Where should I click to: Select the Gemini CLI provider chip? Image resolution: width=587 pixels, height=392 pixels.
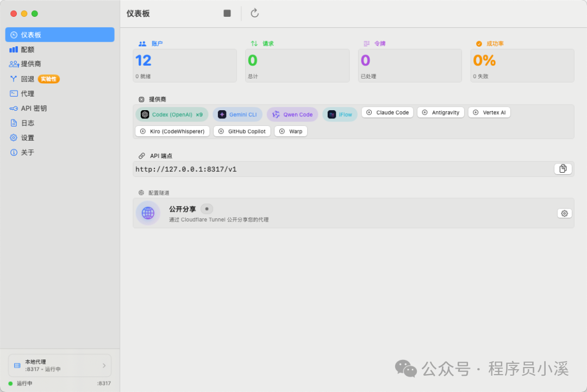(238, 115)
